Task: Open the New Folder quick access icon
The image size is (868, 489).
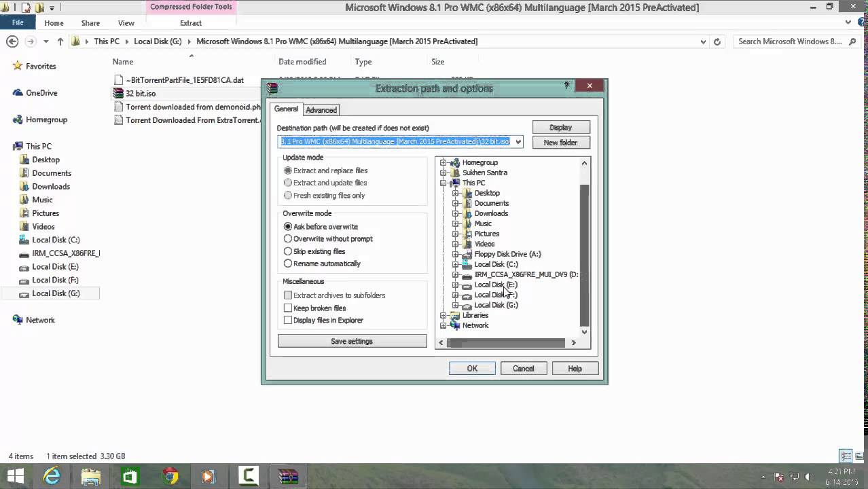Action: [39, 7]
